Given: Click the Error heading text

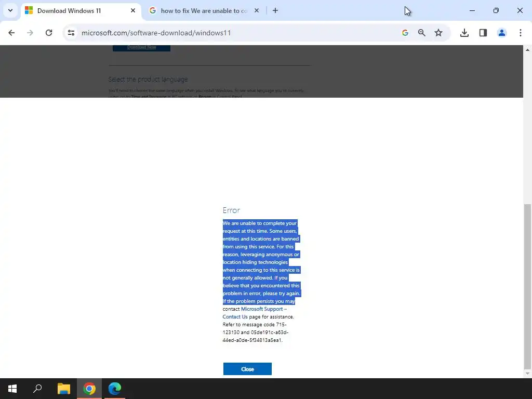Looking at the screenshot, I should point(231,210).
